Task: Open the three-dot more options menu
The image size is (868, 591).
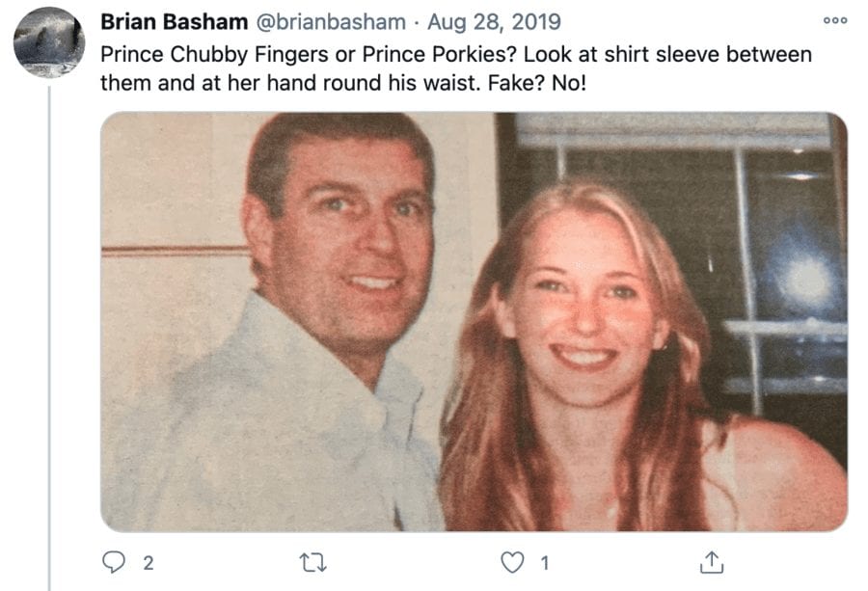Action: point(835,20)
